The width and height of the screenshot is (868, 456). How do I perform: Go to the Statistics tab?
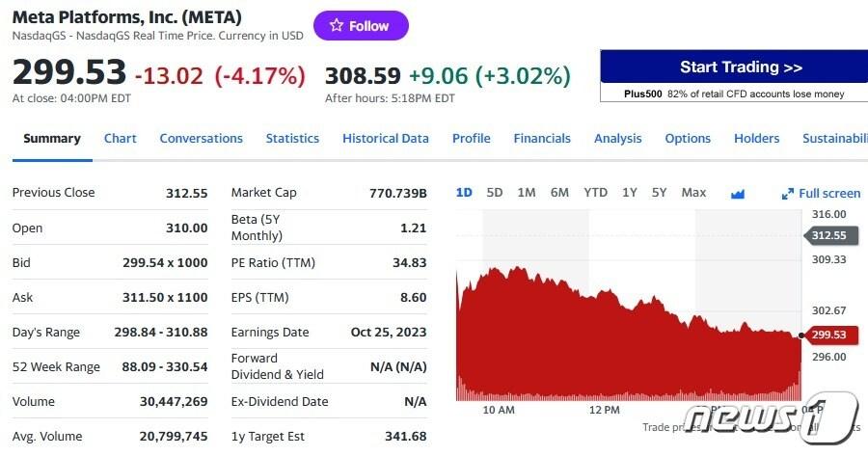click(x=292, y=138)
